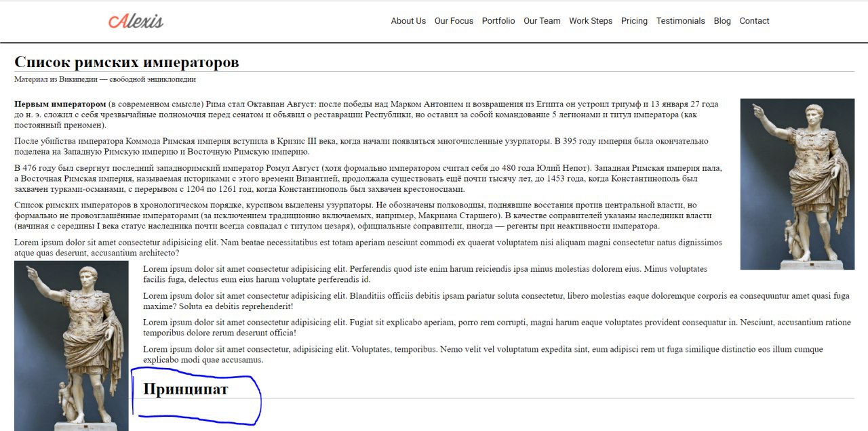Open the Pricing link
Viewport: 868px width, 431px height.
pos(634,21)
